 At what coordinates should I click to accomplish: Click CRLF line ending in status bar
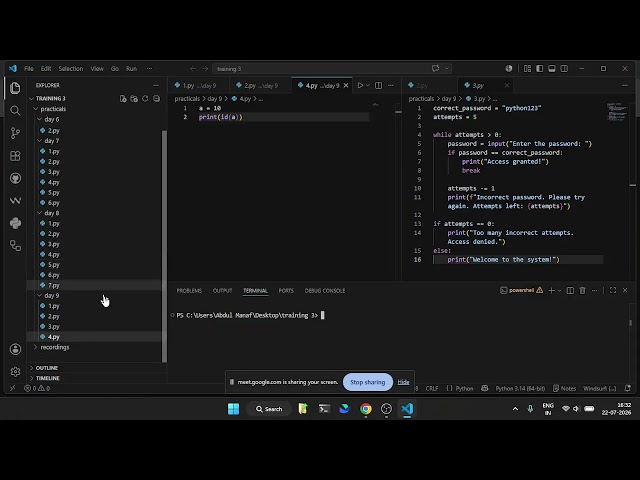[432, 388]
